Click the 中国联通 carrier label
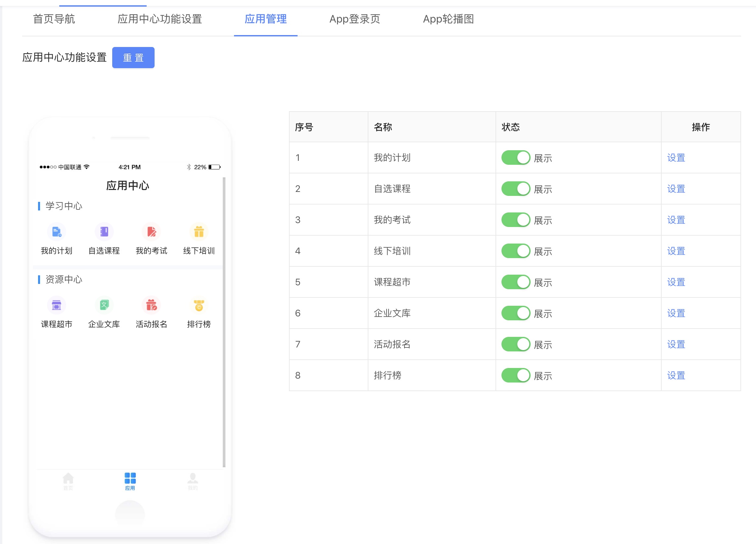Screen dimensions: 756x544 pyautogui.click(x=70, y=167)
